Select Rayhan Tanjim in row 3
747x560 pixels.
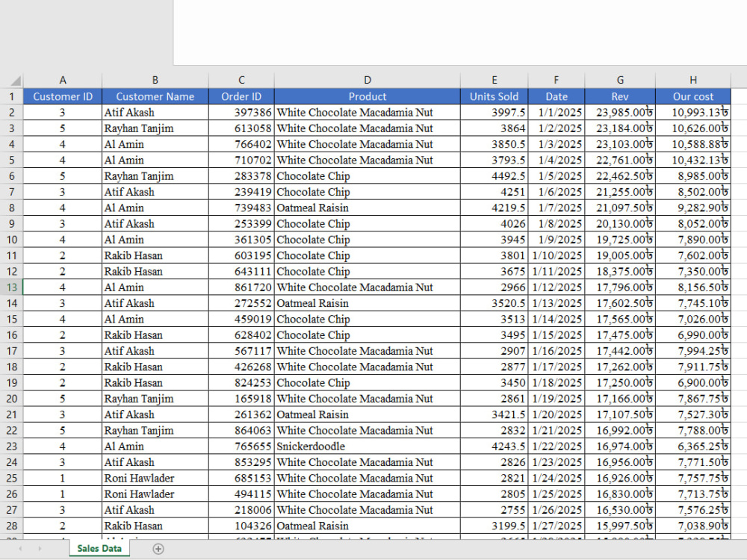155,128
